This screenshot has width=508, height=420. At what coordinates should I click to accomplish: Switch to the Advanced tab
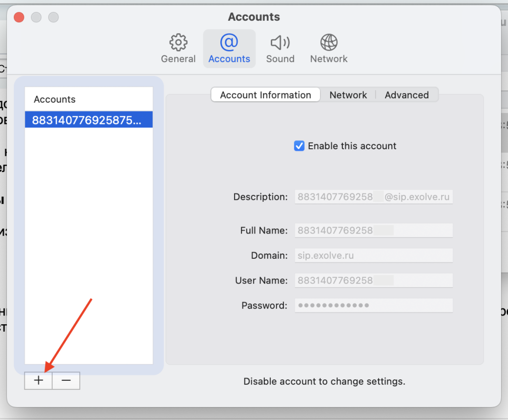(x=407, y=95)
